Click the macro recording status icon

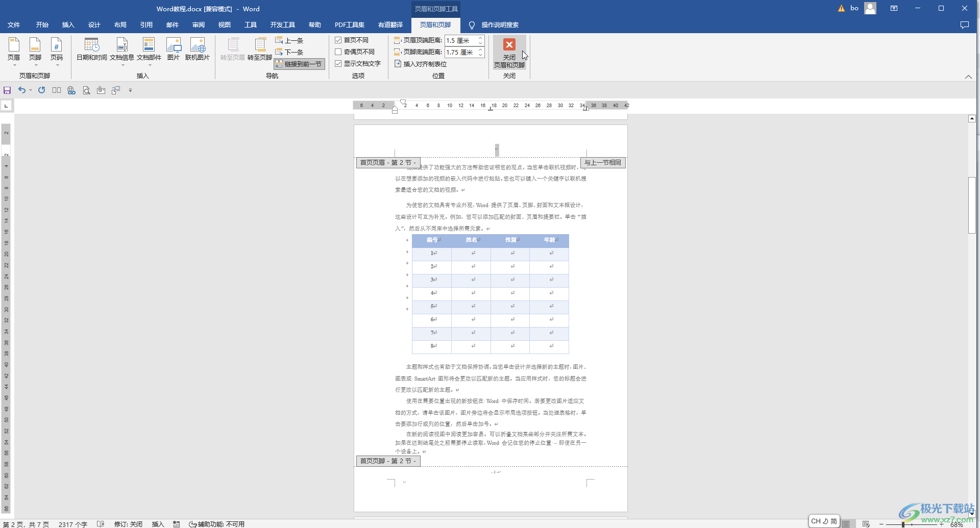[177, 524]
